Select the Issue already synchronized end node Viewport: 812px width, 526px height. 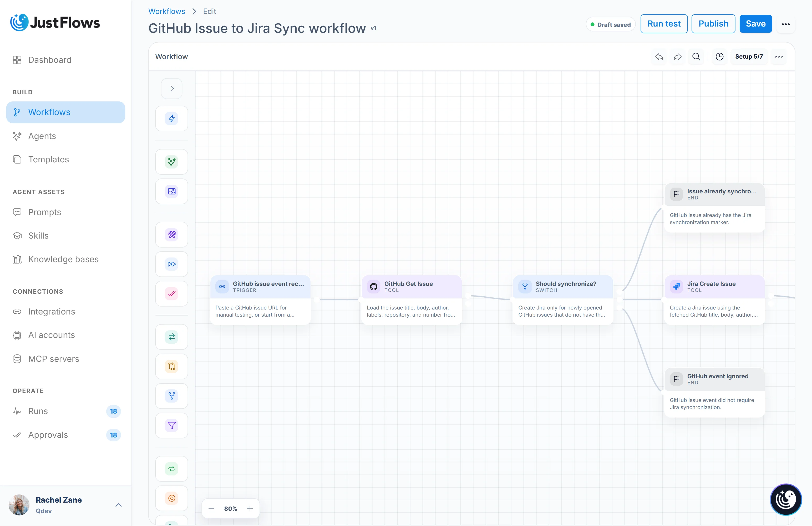coord(715,208)
